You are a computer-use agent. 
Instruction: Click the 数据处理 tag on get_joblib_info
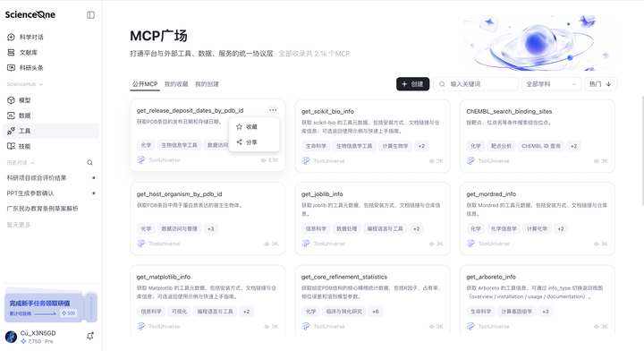click(347, 228)
